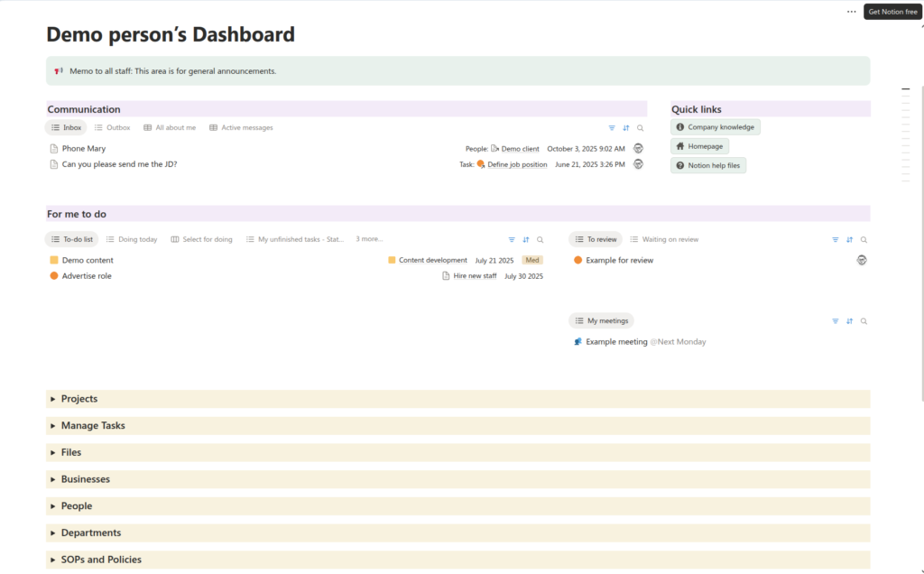Viewport: 924px width, 574px height.
Task: Click the filter icon in Communication section
Action: tap(612, 128)
